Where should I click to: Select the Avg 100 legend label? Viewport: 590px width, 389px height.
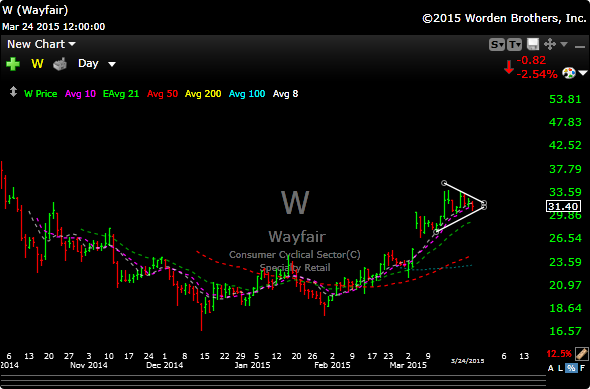[247, 94]
